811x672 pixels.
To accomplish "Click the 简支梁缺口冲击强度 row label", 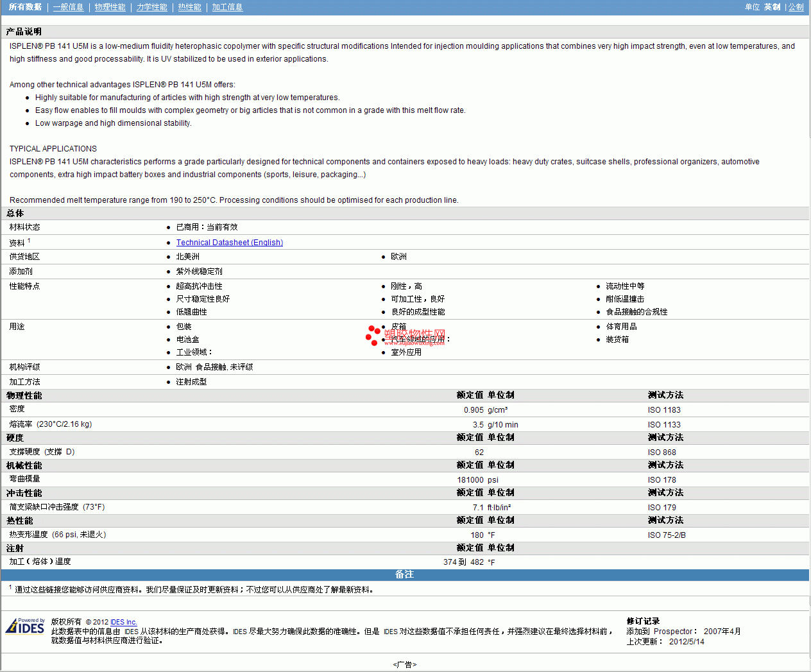I will (x=57, y=507).
